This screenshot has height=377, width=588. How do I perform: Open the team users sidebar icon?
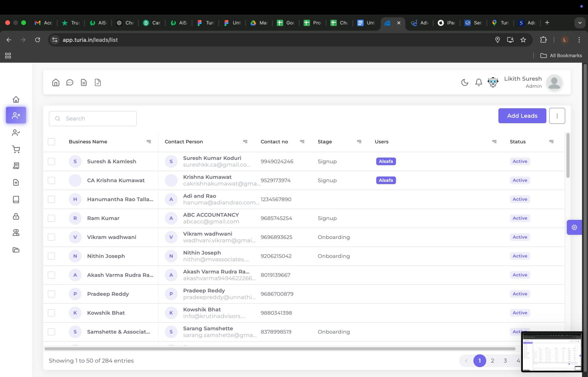16,233
